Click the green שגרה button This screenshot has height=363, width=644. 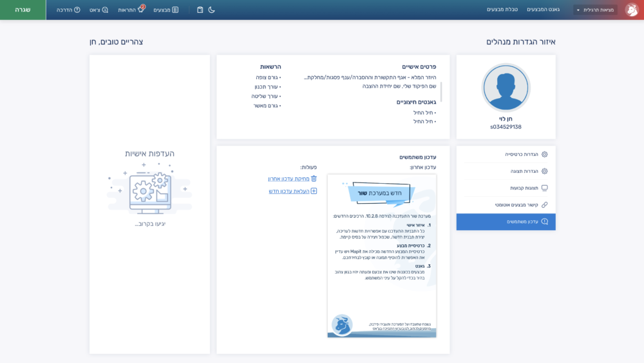click(x=23, y=10)
